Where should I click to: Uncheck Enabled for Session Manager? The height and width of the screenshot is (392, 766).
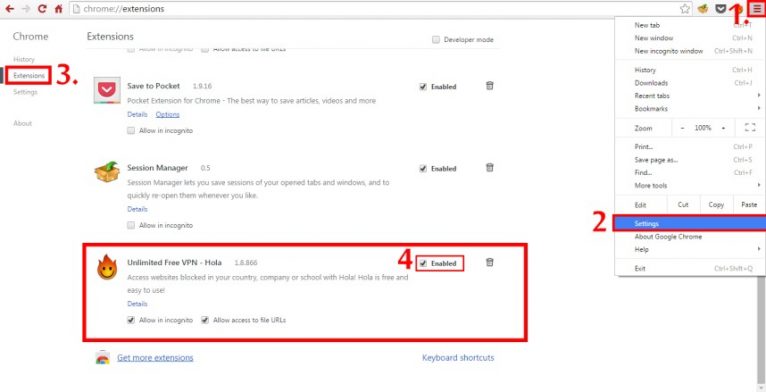point(423,169)
